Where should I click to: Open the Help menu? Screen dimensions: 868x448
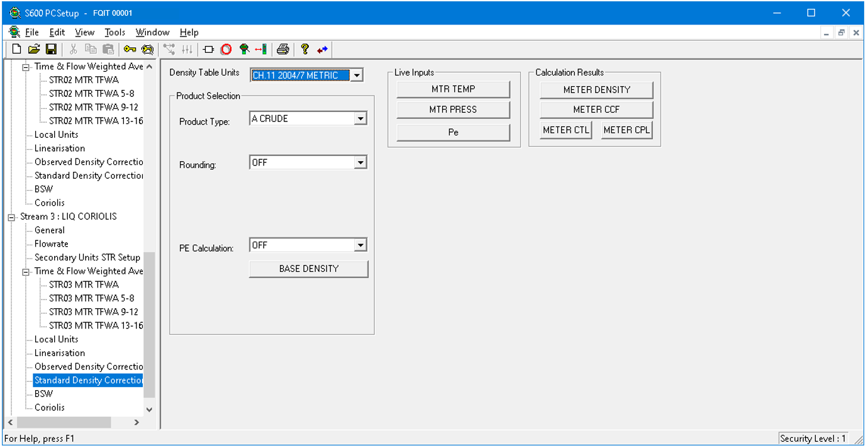pyautogui.click(x=189, y=32)
